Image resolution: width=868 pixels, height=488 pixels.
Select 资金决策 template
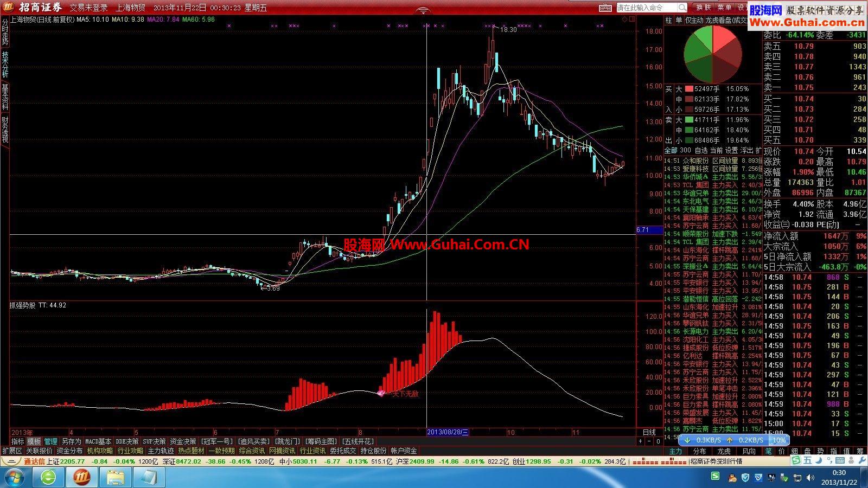(x=183, y=441)
